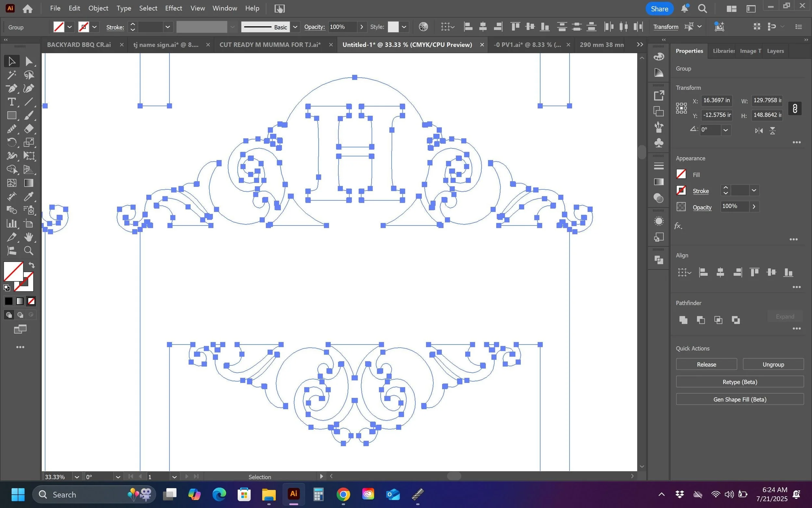Click the Ungroup quick action button
The width and height of the screenshot is (812, 508).
tap(773, 365)
